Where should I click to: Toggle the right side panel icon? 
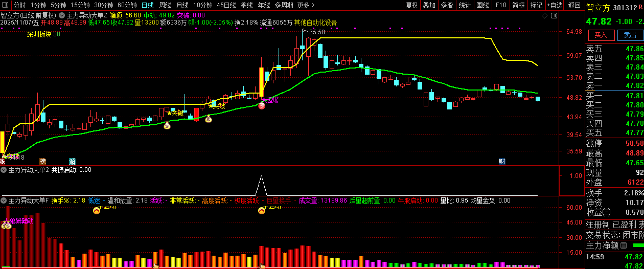tap(555, 16)
